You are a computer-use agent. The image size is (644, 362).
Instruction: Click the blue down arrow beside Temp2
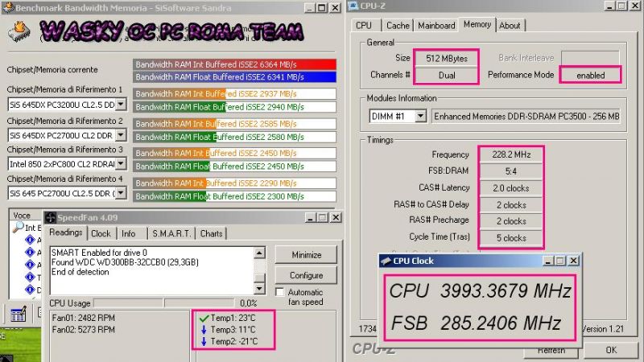coord(204,341)
